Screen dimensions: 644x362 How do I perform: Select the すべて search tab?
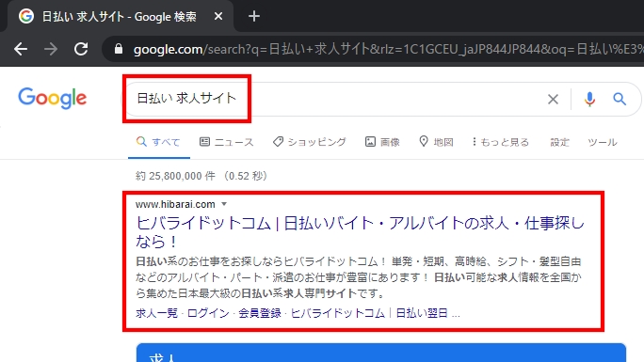(x=158, y=142)
